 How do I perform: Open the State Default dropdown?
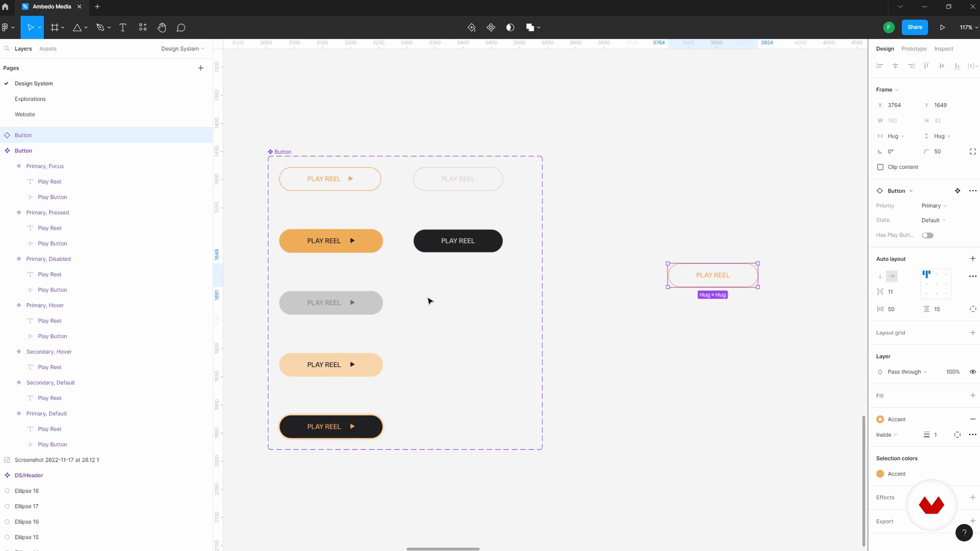point(933,220)
